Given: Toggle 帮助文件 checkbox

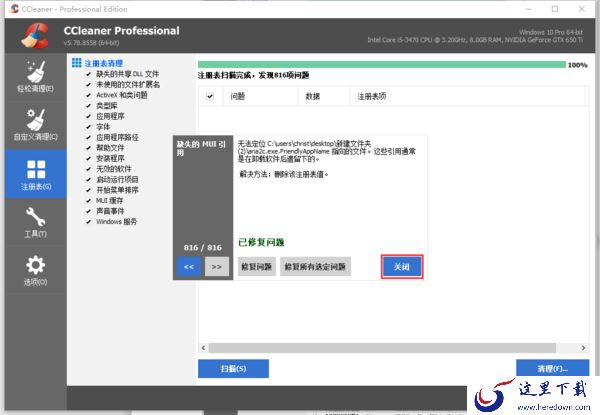Looking at the screenshot, I should pos(88,148).
